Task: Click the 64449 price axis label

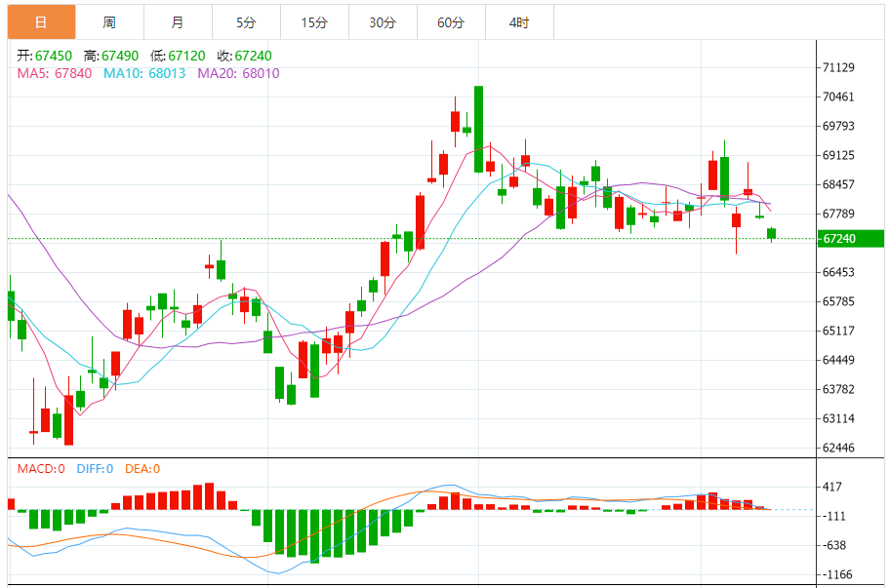Action: [x=838, y=360]
